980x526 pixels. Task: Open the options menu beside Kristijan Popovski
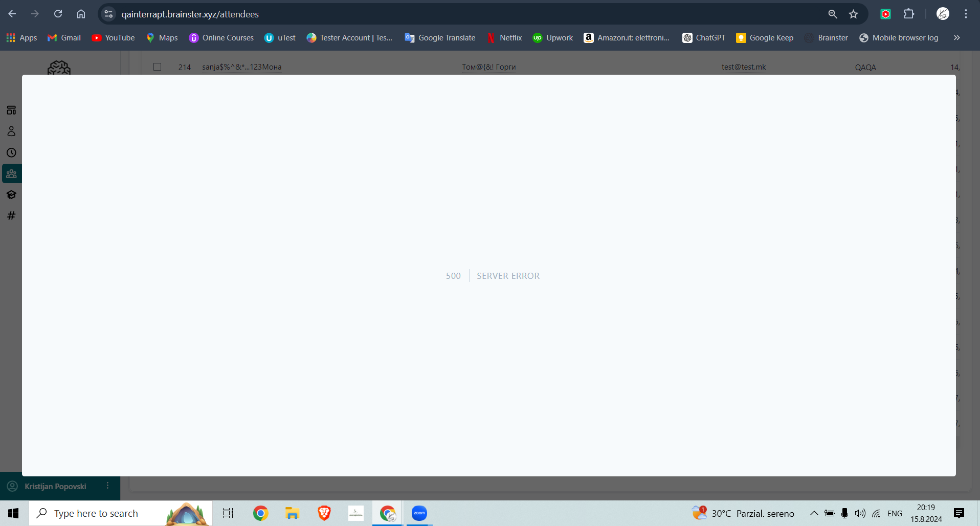pyautogui.click(x=107, y=486)
